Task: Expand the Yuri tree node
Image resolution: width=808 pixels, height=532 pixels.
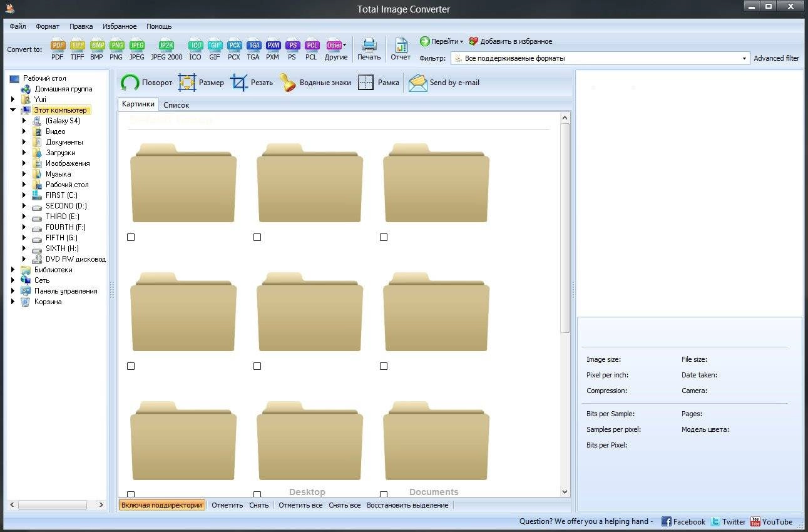Action: click(x=13, y=100)
